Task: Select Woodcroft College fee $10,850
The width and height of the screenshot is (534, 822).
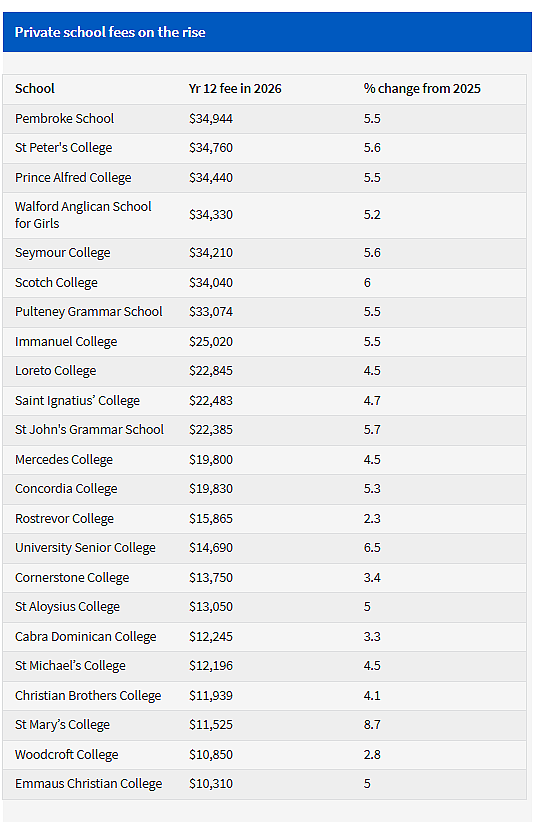Action: 211,754
